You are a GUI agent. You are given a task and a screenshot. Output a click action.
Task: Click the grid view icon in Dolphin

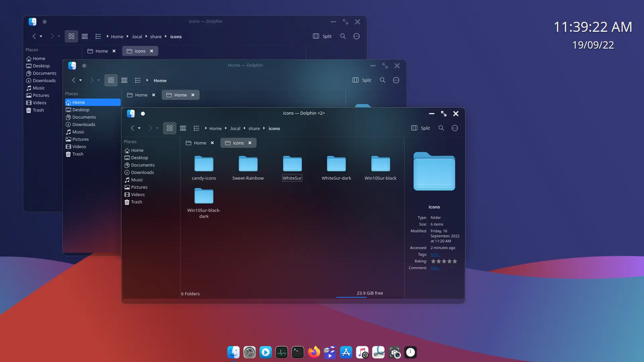(170, 128)
